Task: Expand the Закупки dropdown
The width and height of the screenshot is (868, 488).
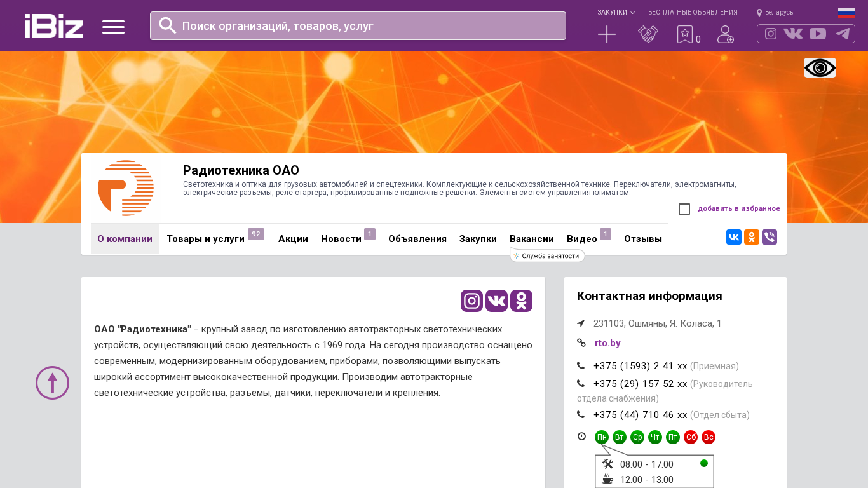Action: pos(616,12)
